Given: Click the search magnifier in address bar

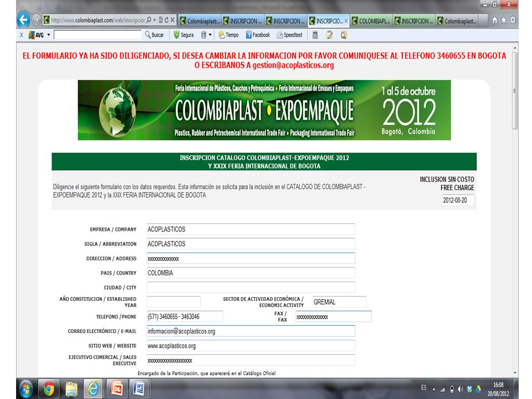Looking at the screenshot, I should point(149,20).
